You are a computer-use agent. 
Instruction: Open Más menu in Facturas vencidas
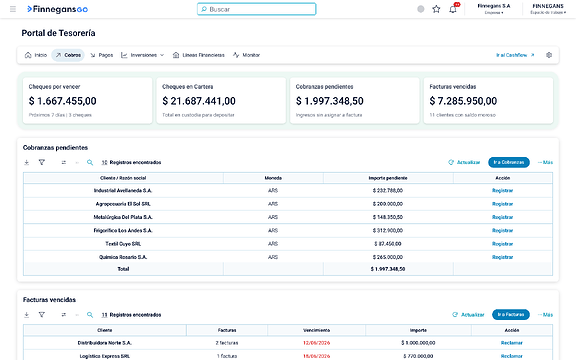coord(545,315)
